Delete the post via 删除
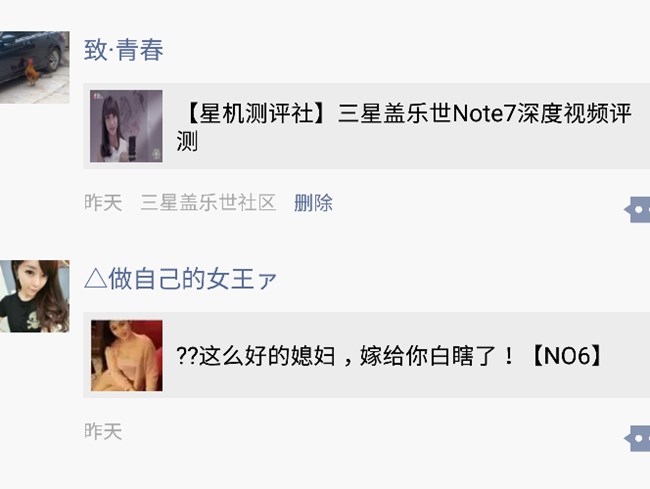 313,203
